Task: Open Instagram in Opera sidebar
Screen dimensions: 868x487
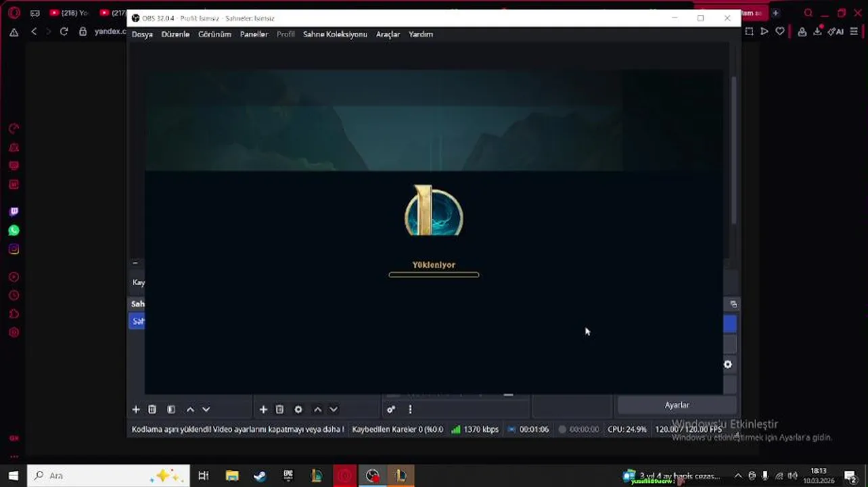Action: point(14,250)
